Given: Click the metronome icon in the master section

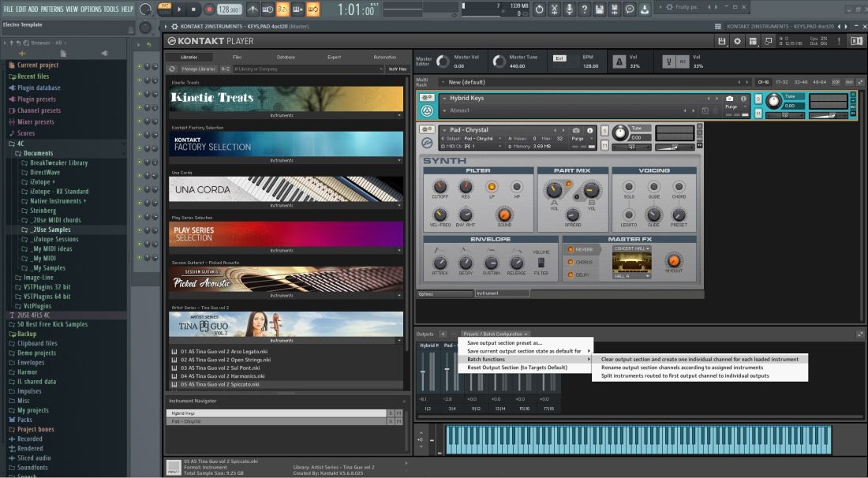Looking at the screenshot, I should point(620,61).
